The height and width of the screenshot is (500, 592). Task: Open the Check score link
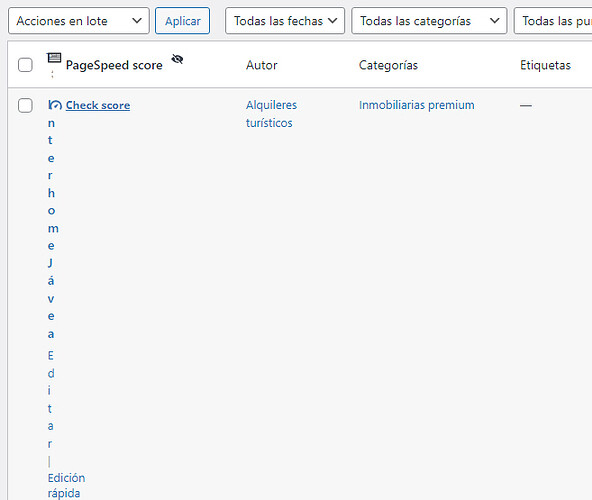click(x=98, y=105)
